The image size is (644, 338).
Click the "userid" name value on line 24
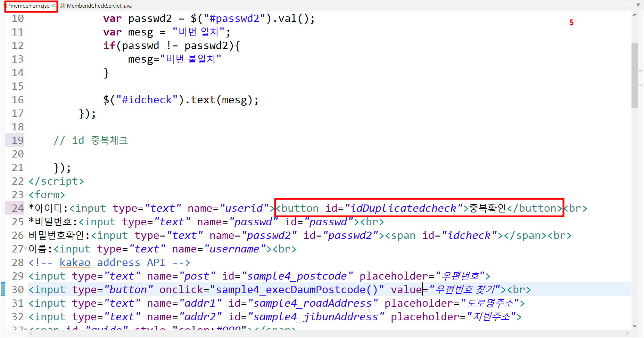244,208
